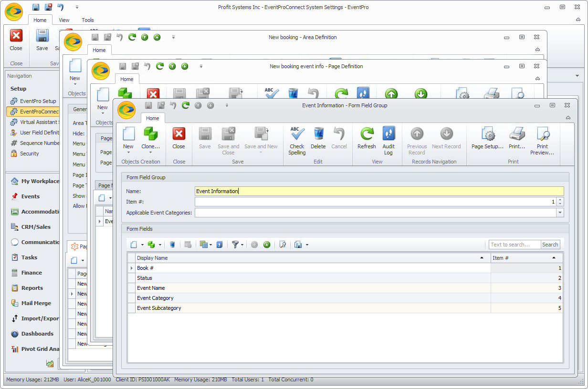Click the Save button in main EventPro ribbon
Viewport: 588px width, 389px height.
pyautogui.click(x=42, y=40)
